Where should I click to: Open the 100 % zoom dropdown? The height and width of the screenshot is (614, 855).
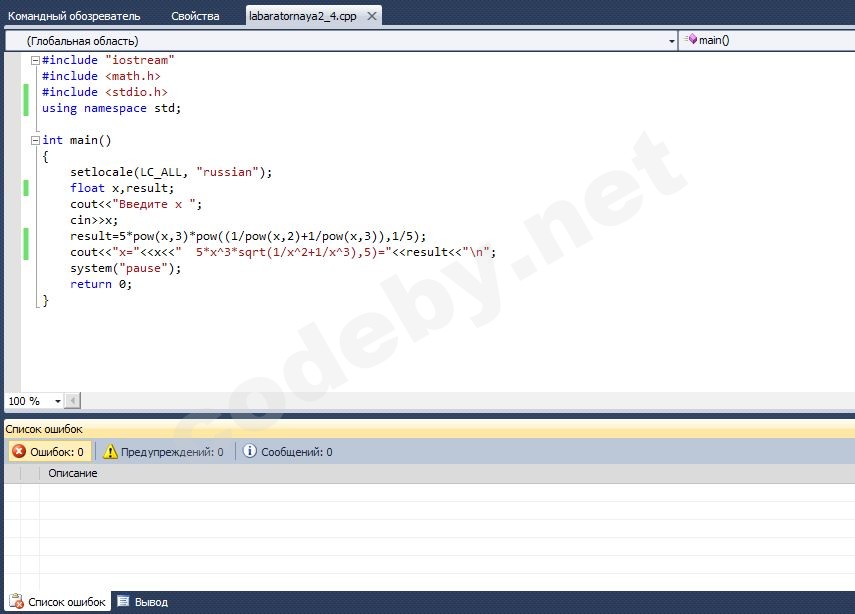tap(57, 401)
